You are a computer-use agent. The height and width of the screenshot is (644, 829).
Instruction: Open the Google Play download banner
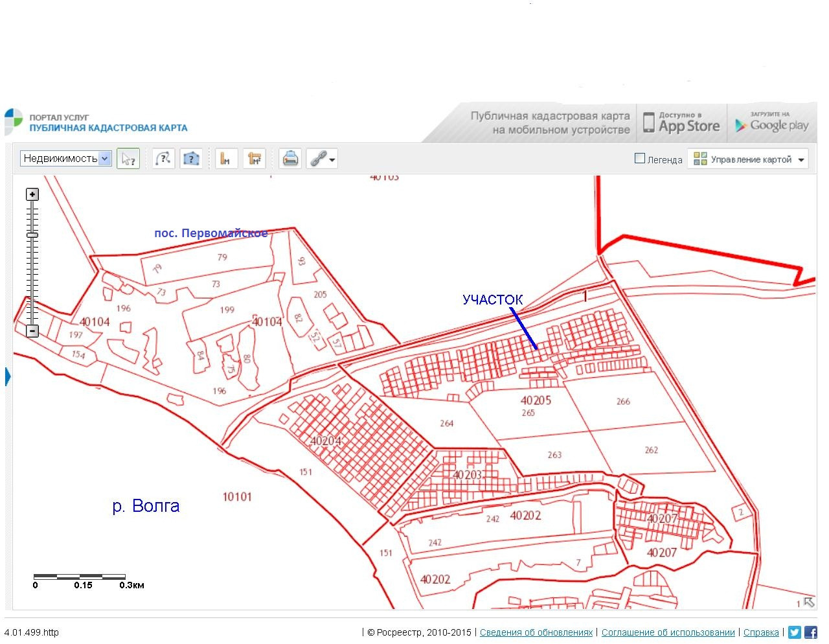click(771, 122)
